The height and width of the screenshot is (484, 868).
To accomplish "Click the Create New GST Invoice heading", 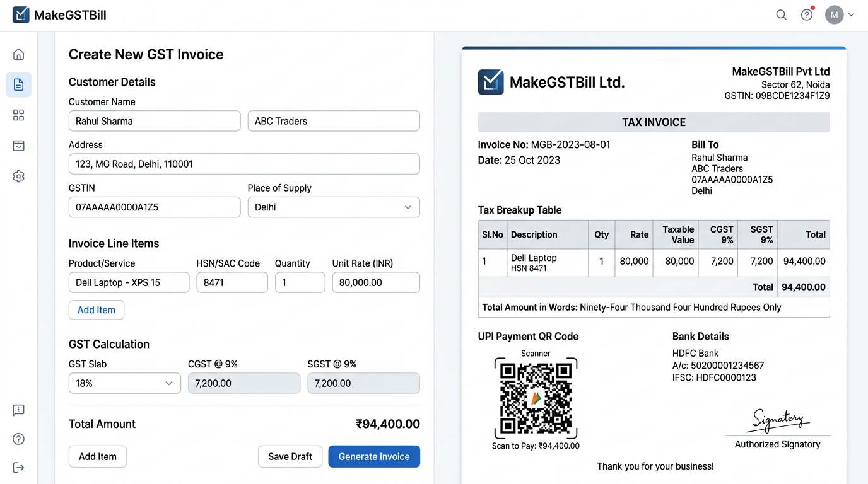I will click(146, 54).
